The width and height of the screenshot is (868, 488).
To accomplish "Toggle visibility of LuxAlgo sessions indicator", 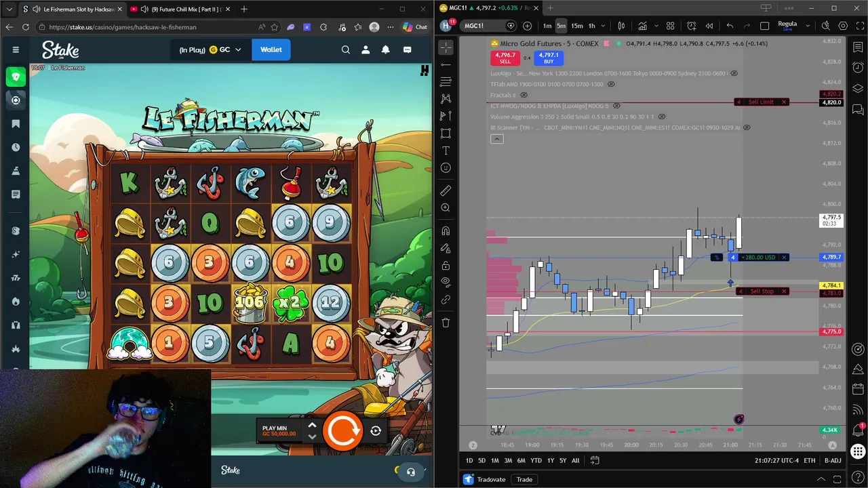I will coord(734,73).
